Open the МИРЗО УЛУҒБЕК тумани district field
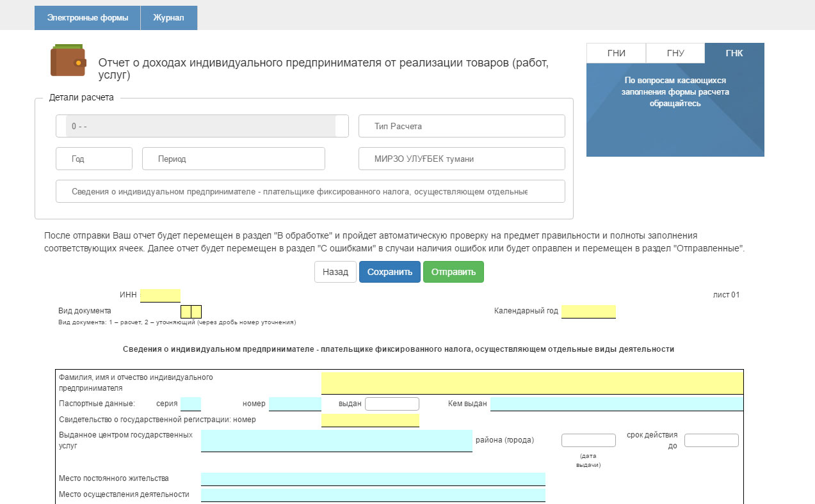 [462, 159]
